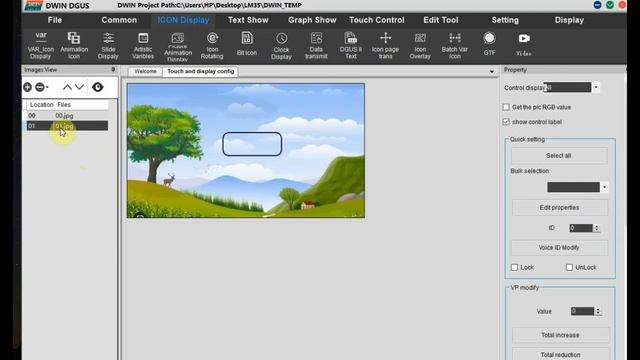Select the 00.jpg image row
The image size is (640, 360).
[67, 116]
